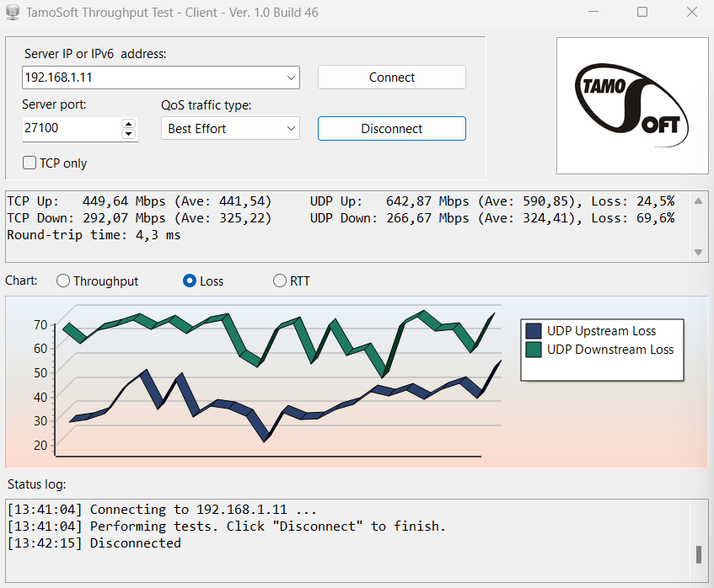The image size is (714, 588).
Task: Click results pane scroll up arrow
Action: (699, 201)
